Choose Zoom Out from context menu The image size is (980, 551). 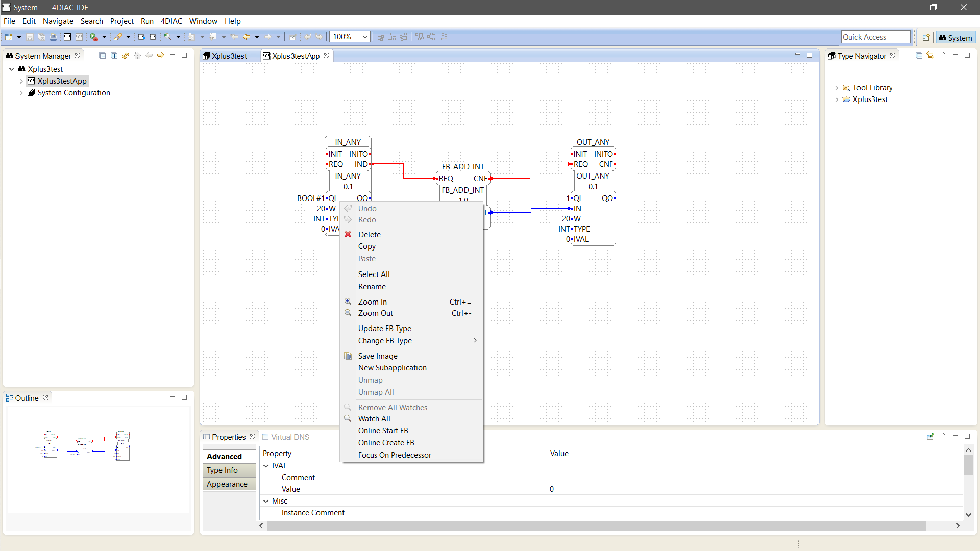pyautogui.click(x=412, y=313)
